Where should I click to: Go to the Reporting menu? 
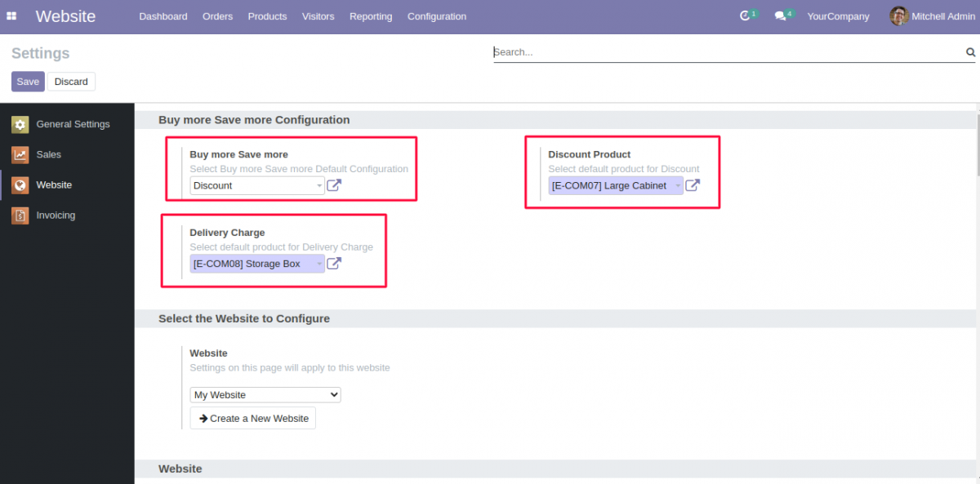tap(371, 16)
